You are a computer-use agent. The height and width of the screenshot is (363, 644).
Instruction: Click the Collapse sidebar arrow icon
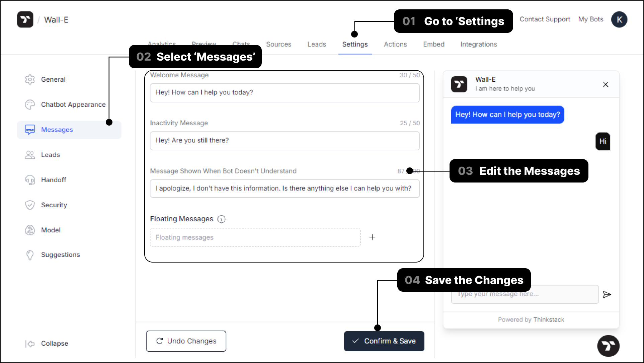(x=30, y=344)
